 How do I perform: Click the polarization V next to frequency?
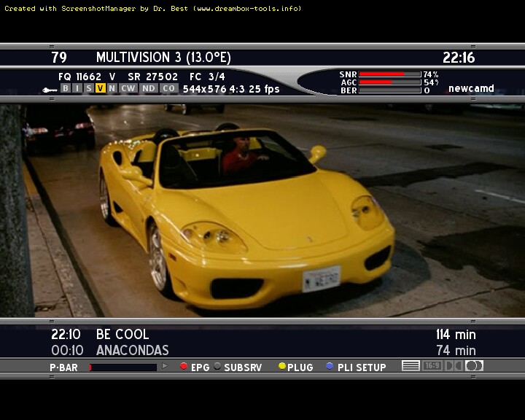pos(112,77)
